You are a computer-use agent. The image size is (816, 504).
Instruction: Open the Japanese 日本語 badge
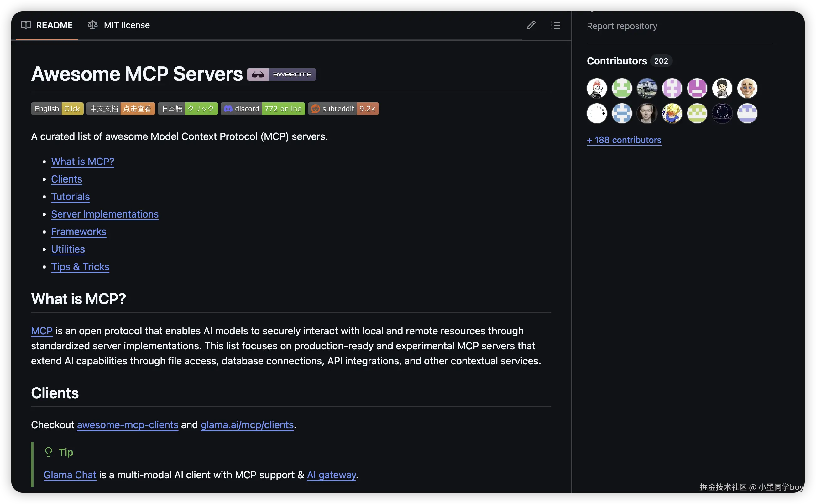coord(187,109)
